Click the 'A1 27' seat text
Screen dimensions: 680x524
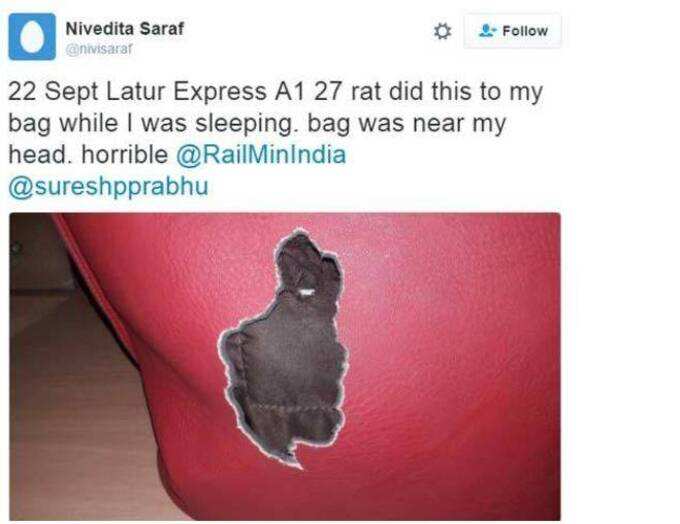tap(308, 92)
